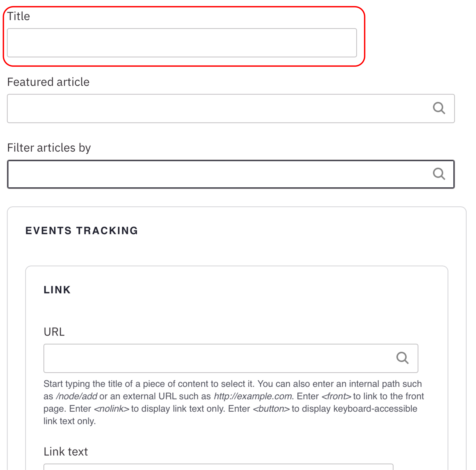Click the Featured article label

pyautogui.click(x=48, y=82)
